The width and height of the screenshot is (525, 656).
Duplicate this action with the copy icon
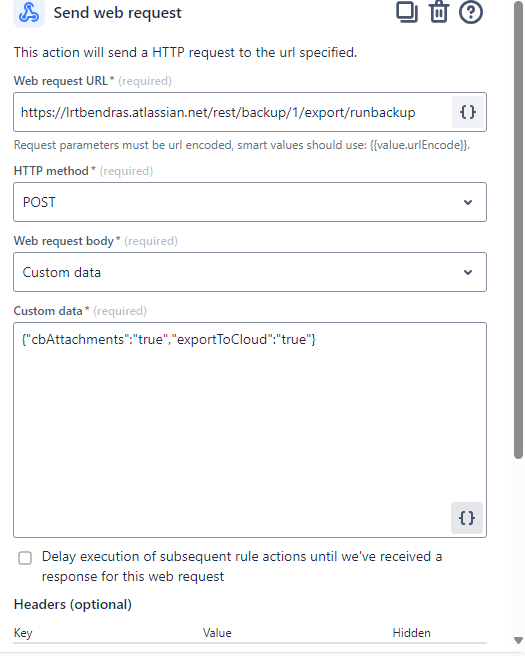(407, 12)
